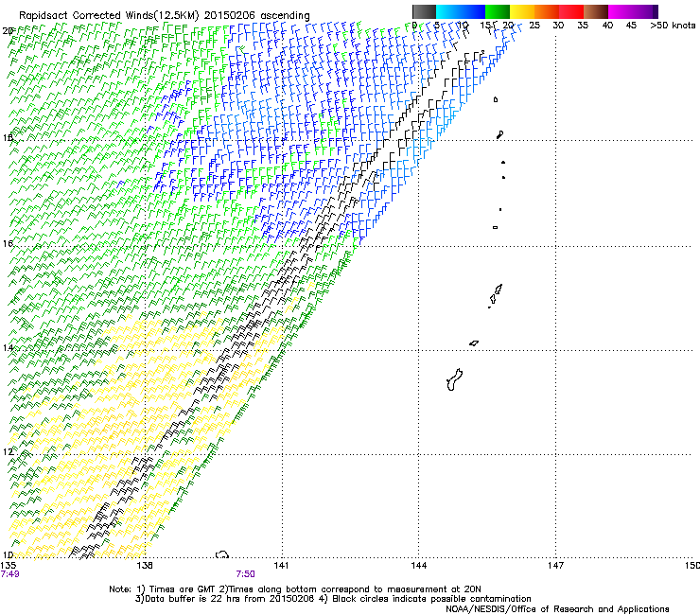
Task: Click the '12' latitude axis label
Action: point(8,451)
